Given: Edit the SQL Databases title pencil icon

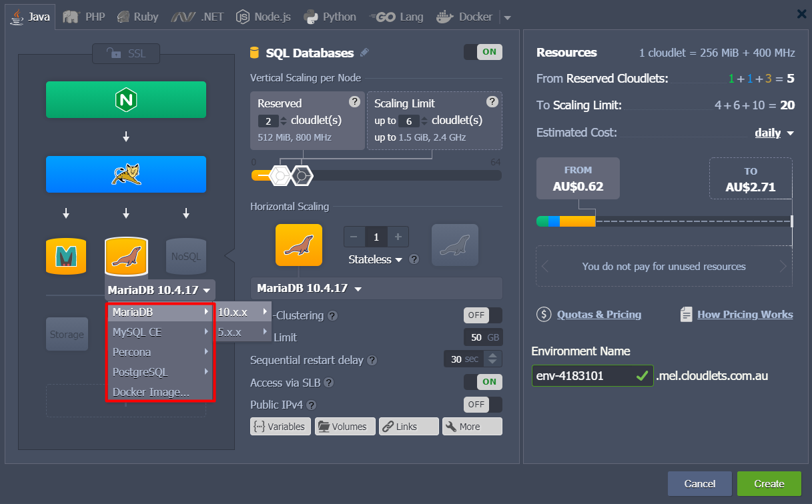Looking at the screenshot, I should coord(364,53).
